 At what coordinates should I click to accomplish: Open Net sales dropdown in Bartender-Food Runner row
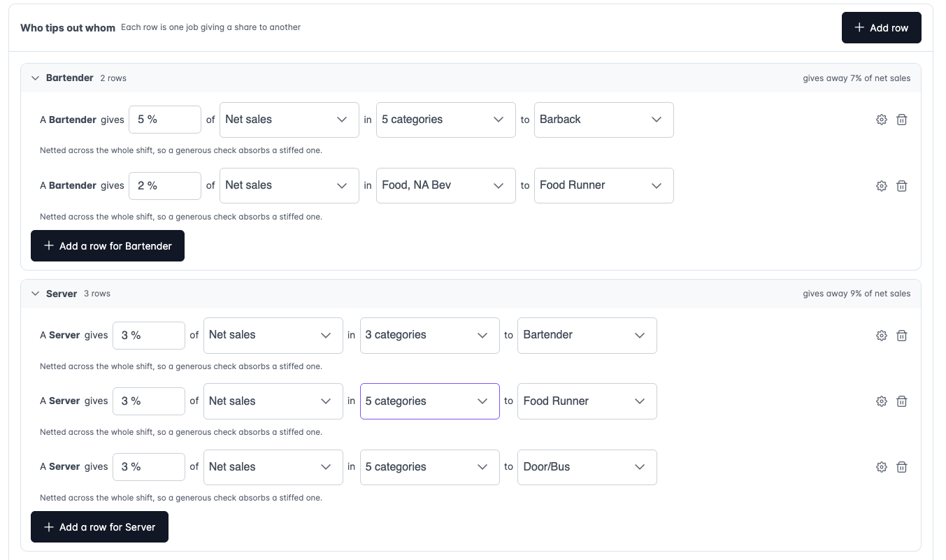(289, 185)
